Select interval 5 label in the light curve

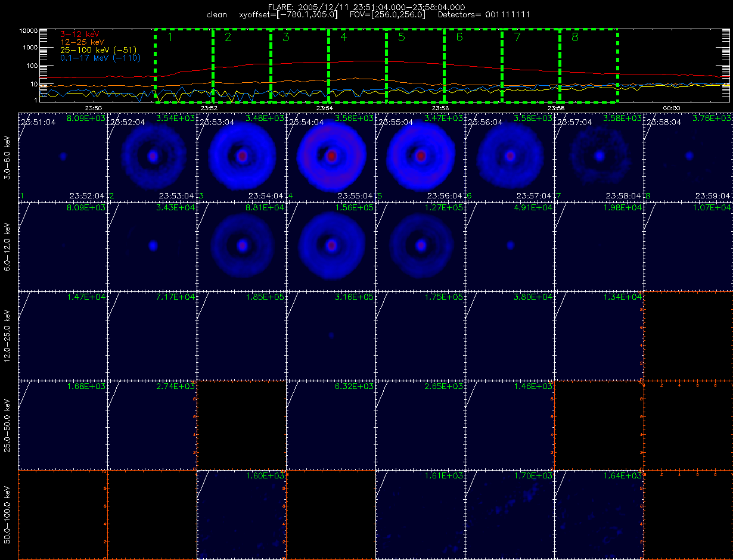(x=401, y=38)
